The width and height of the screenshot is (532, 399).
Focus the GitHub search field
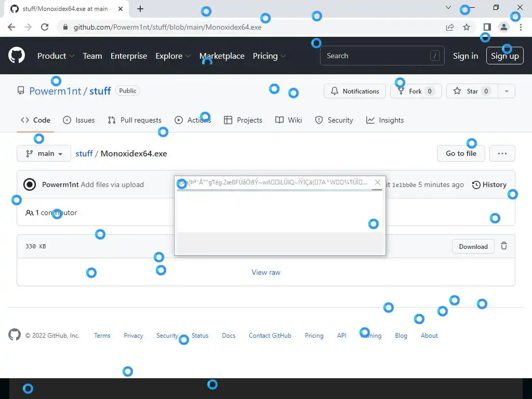click(382, 56)
